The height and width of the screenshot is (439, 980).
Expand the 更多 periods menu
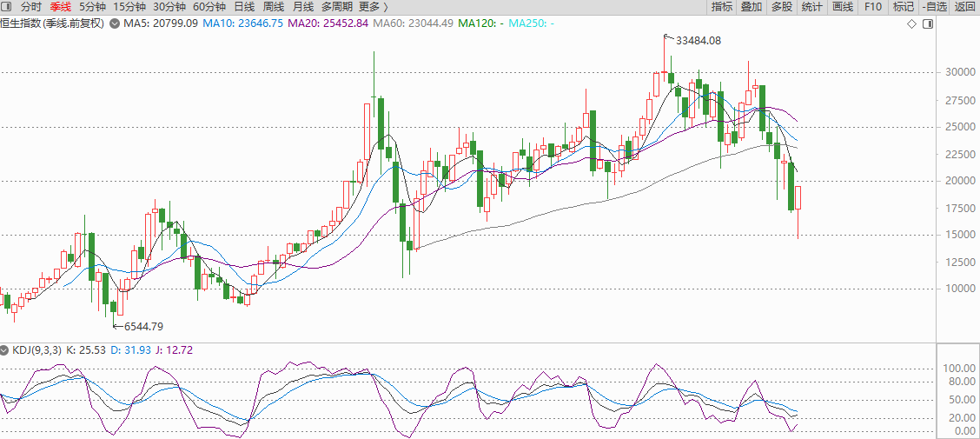(x=373, y=7)
